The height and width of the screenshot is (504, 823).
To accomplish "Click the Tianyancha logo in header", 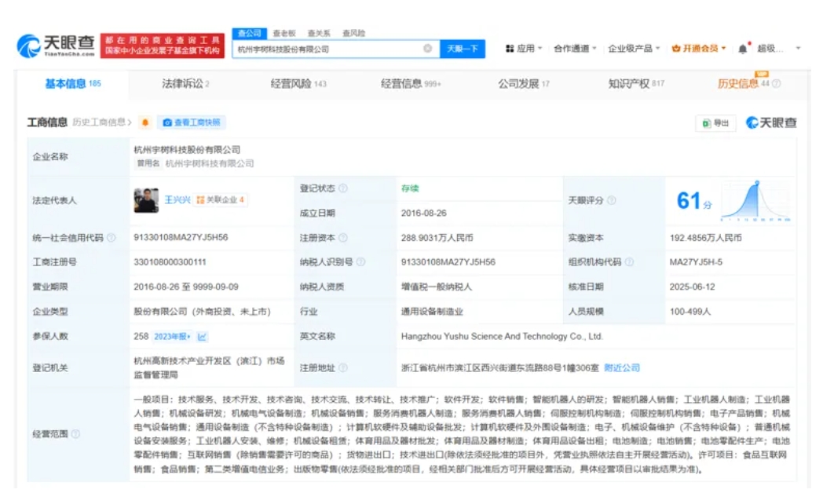I will click(56, 46).
